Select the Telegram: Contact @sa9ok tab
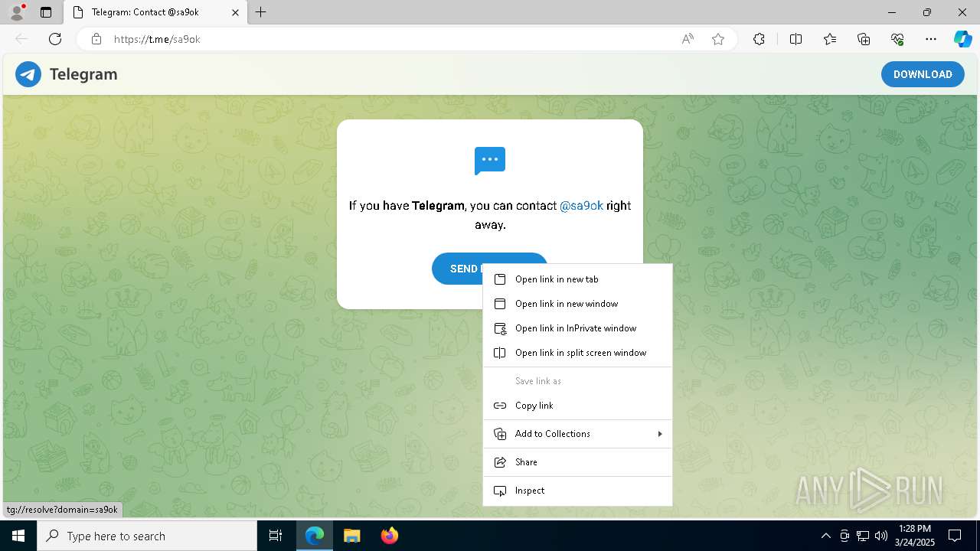 [x=155, y=12]
